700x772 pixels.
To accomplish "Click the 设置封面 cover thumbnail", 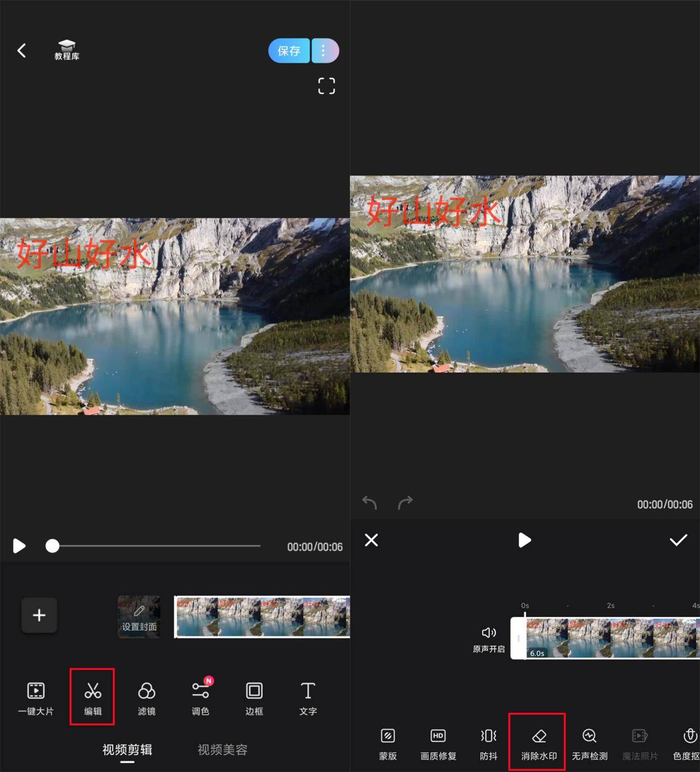I will click(139, 617).
